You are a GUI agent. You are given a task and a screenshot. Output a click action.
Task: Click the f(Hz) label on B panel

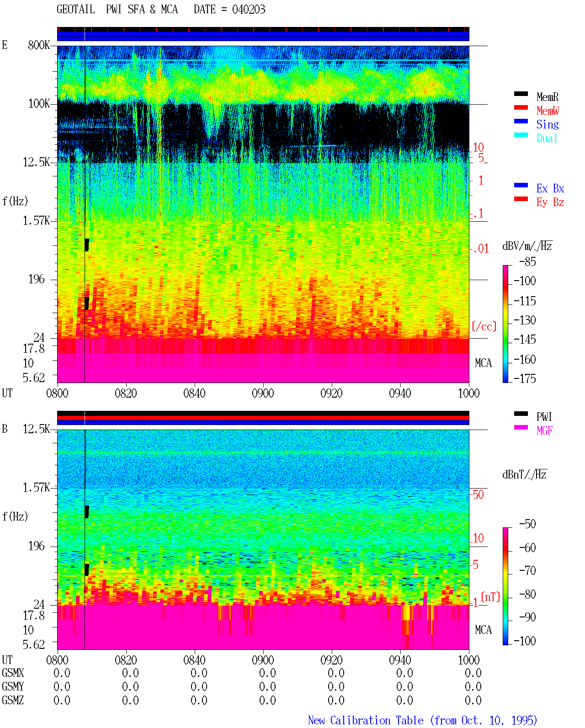pyautogui.click(x=15, y=516)
